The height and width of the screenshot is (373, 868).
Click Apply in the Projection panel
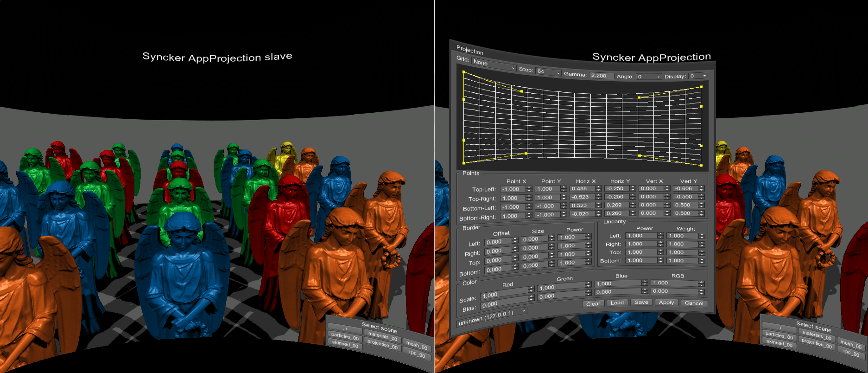[666, 302]
